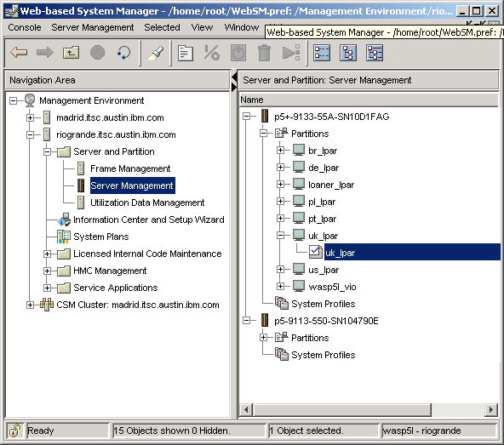Expand the Service Applications folder
504x445 pixels.
[x=47, y=288]
